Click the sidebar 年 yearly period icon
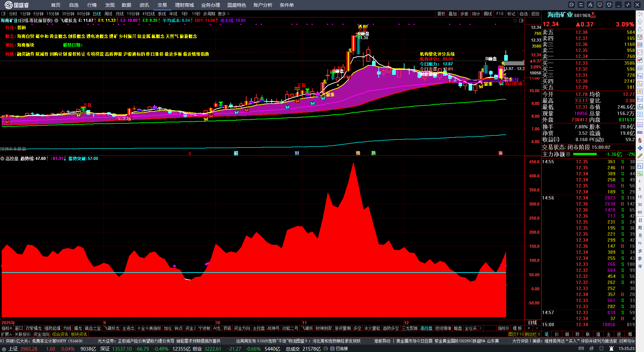The height and width of the screenshot is (352, 644). tap(640, 266)
